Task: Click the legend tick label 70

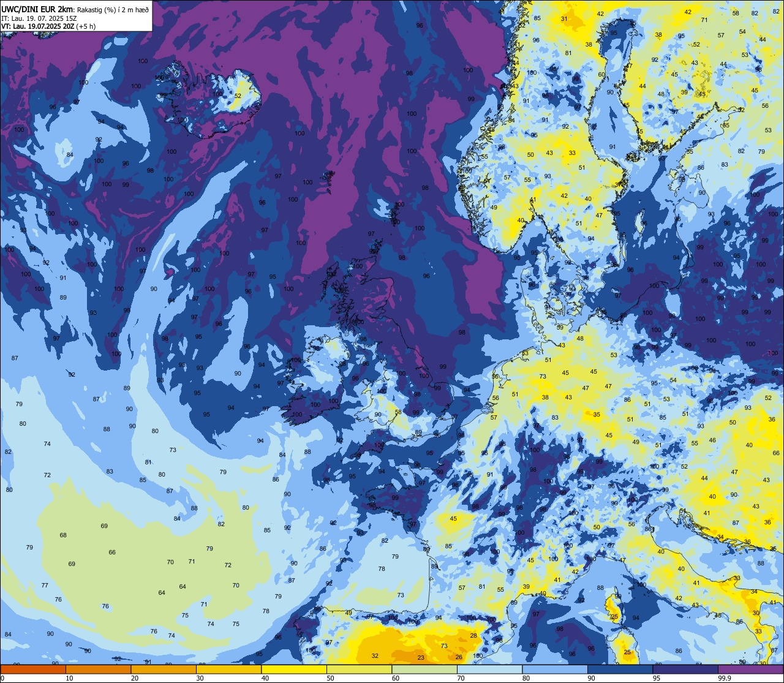Action: pos(461,678)
